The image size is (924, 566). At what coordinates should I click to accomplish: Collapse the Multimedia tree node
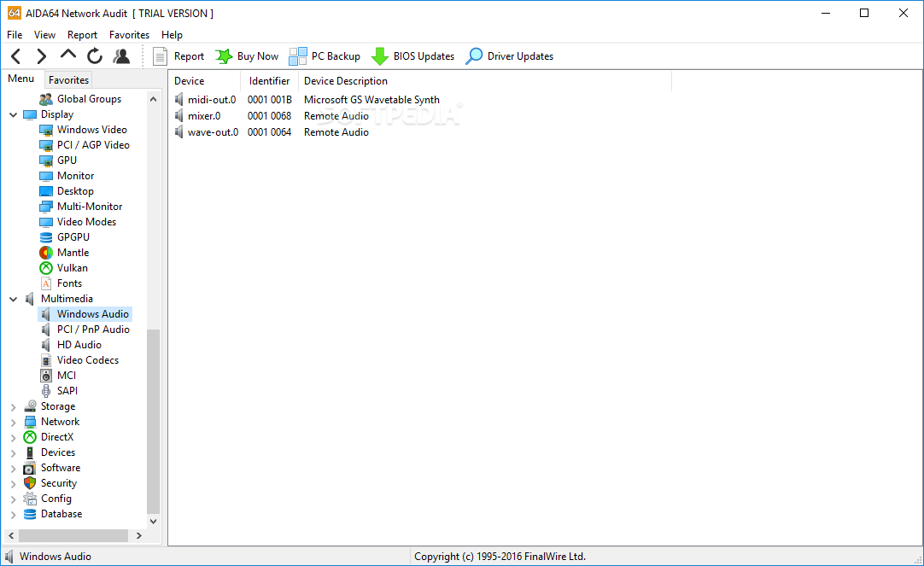tap(13, 299)
